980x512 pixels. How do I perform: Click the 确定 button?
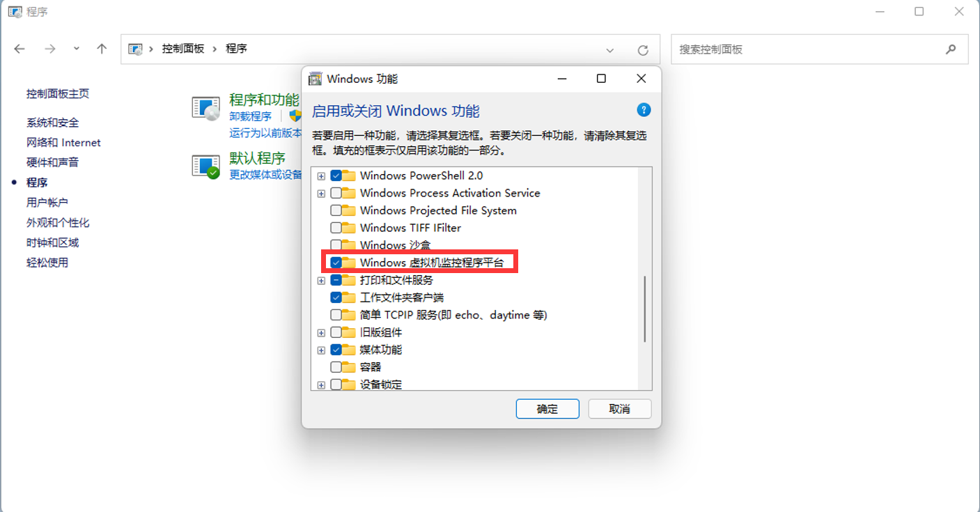pos(547,409)
